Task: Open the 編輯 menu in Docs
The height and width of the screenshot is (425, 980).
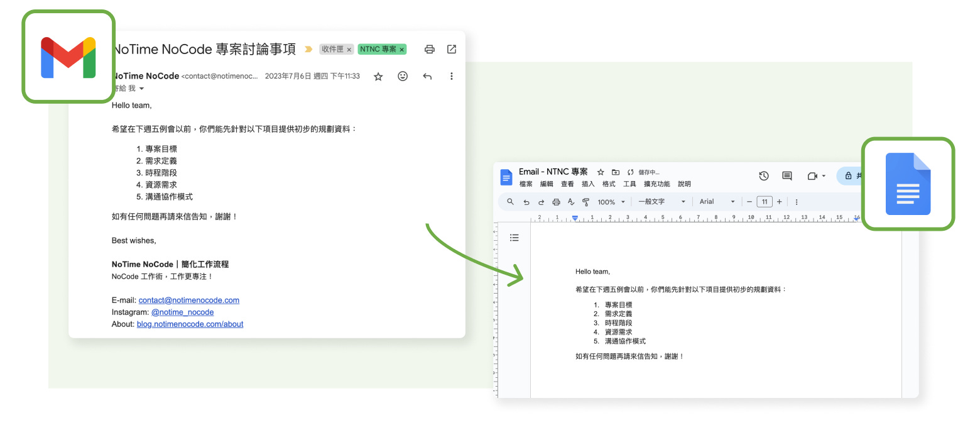Action: (x=547, y=184)
